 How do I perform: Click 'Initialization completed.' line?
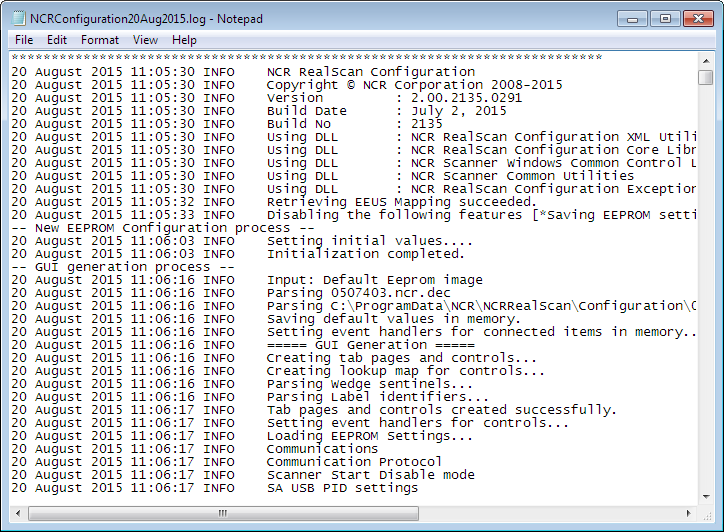pyautogui.click(x=366, y=254)
